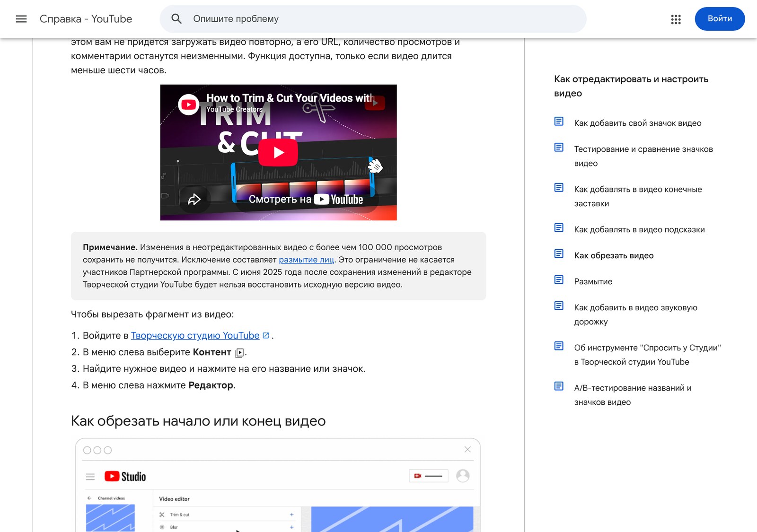Open the hamburger main menu
The height and width of the screenshot is (532, 757).
tap(21, 19)
